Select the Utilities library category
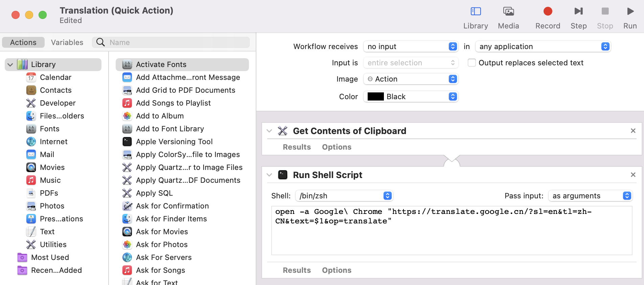This screenshot has height=285, width=644. [x=53, y=244]
